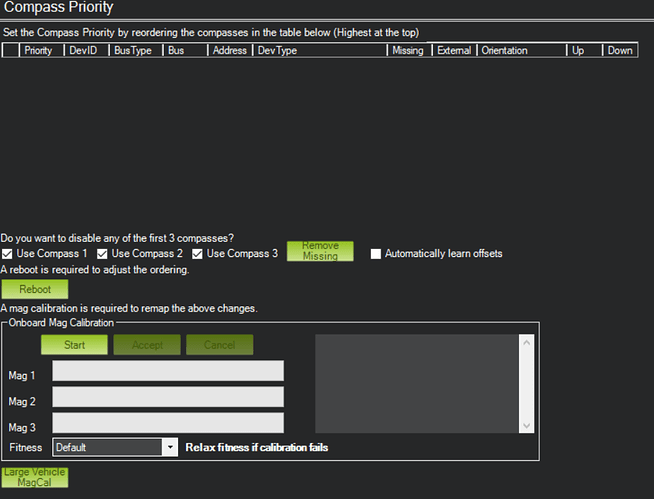Click the DevID column header
The image size is (654, 499).
[86, 50]
